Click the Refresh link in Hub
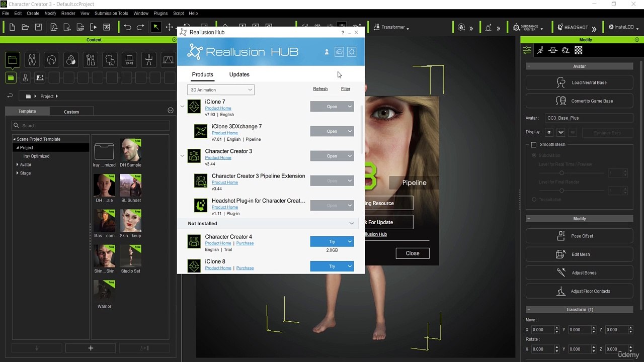644x362 pixels. [x=320, y=89]
